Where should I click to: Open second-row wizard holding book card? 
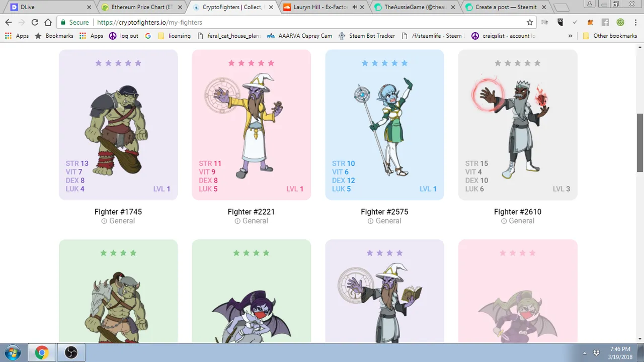point(384,292)
